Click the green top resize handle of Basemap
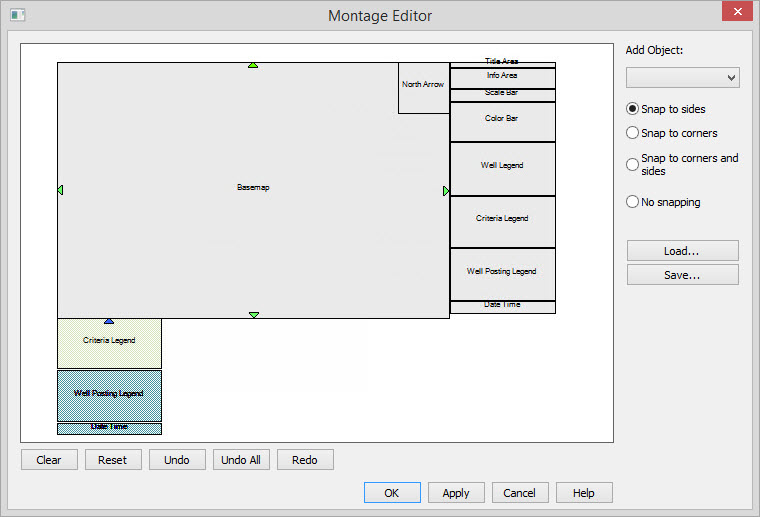 click(x=253, y=65)
